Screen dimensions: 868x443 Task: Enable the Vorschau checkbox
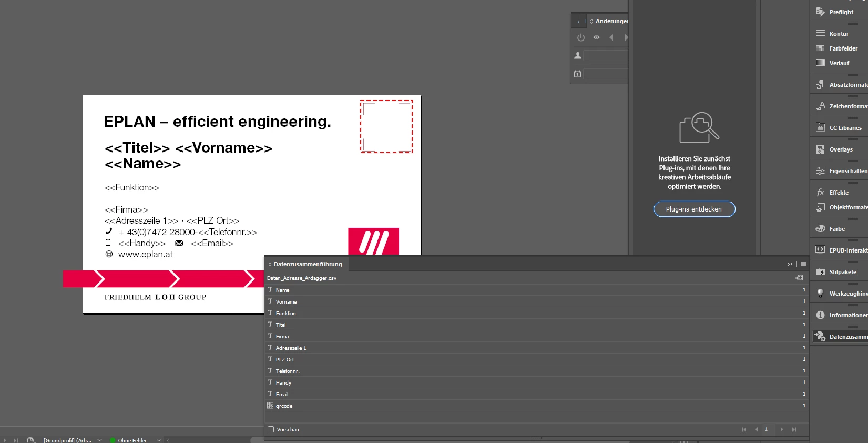click(271, 429)
